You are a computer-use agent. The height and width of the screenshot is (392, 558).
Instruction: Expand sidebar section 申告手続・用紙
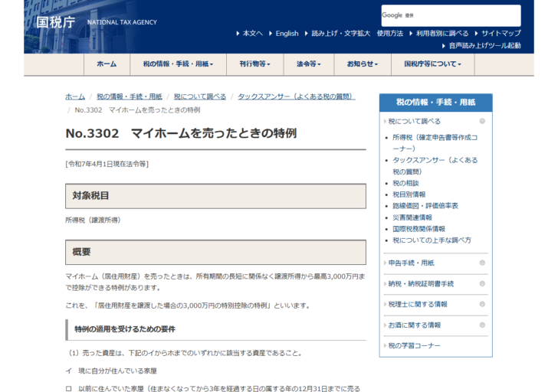tap(411, 263)
